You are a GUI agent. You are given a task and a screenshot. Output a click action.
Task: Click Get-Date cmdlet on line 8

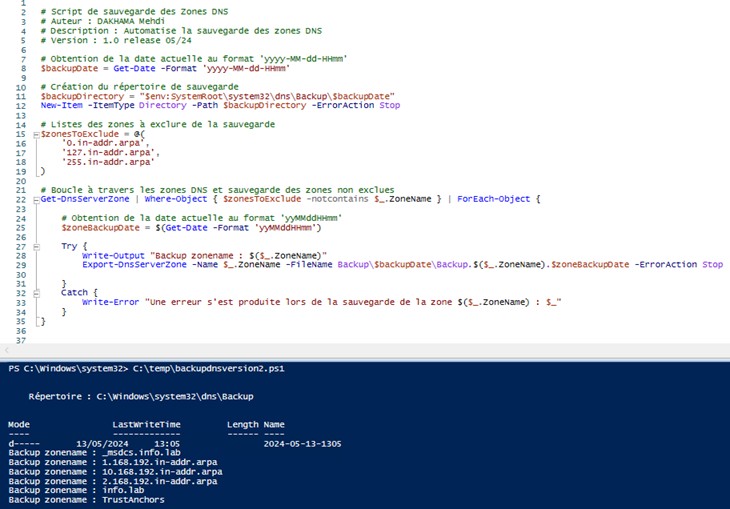click(x=134, y=68)
